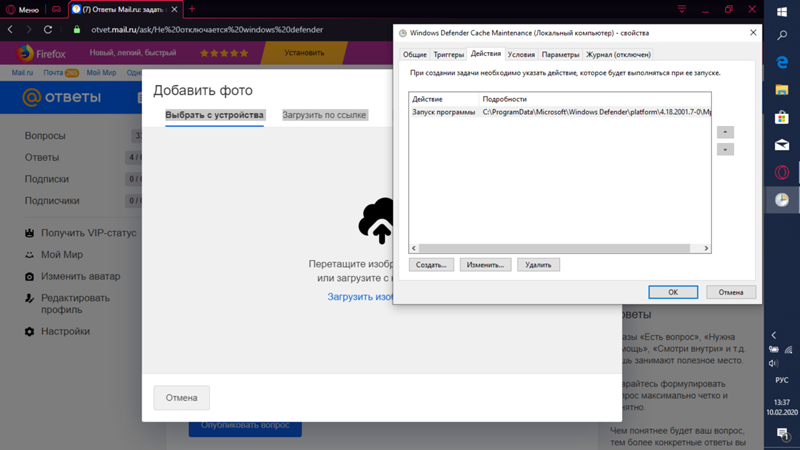The height and width of the screenshot is (450, 800).
Task: Click the face icon beside sidebar Мой Мир
Action: (x=30, y=255)
